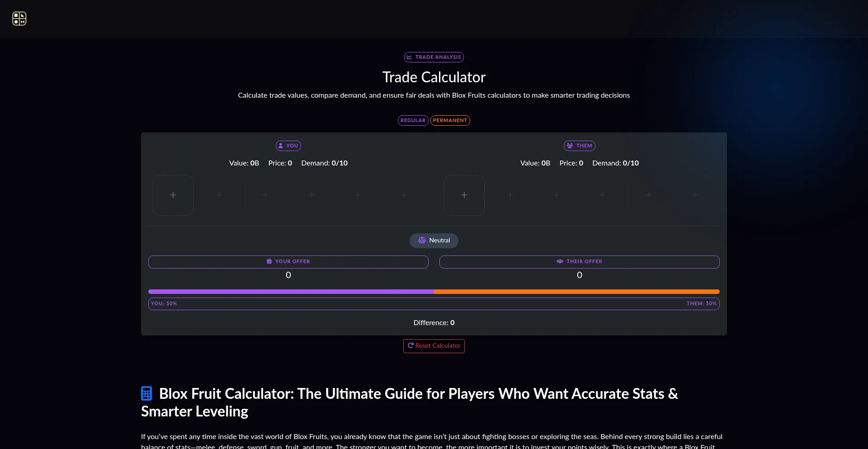The height and width of the screenshot is (449, 868).
Task: Click the chart icon in TRADE ANALYSIS badge
Action: click(409, 57)
